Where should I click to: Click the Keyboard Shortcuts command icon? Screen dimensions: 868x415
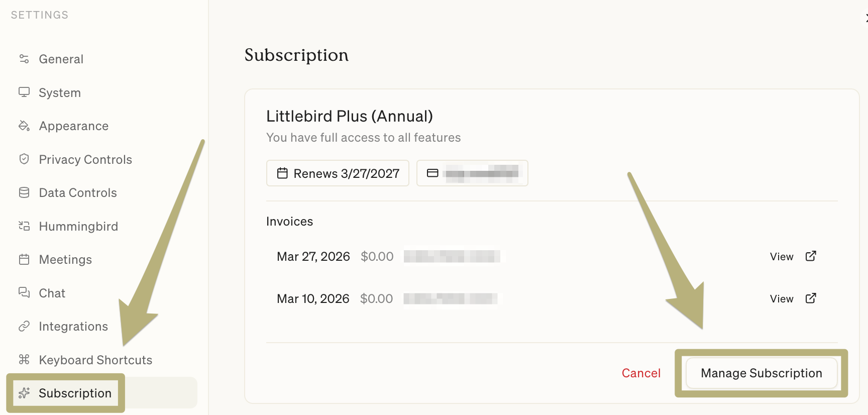(24, 360)
